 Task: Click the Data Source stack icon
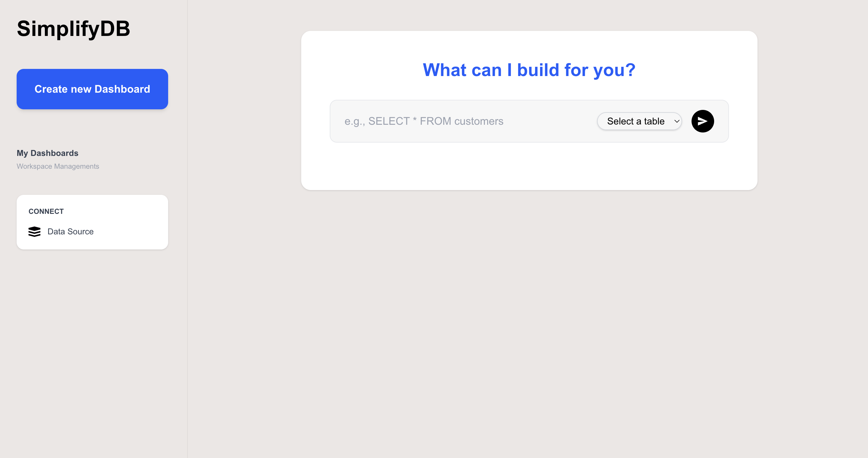pos(34,232)
